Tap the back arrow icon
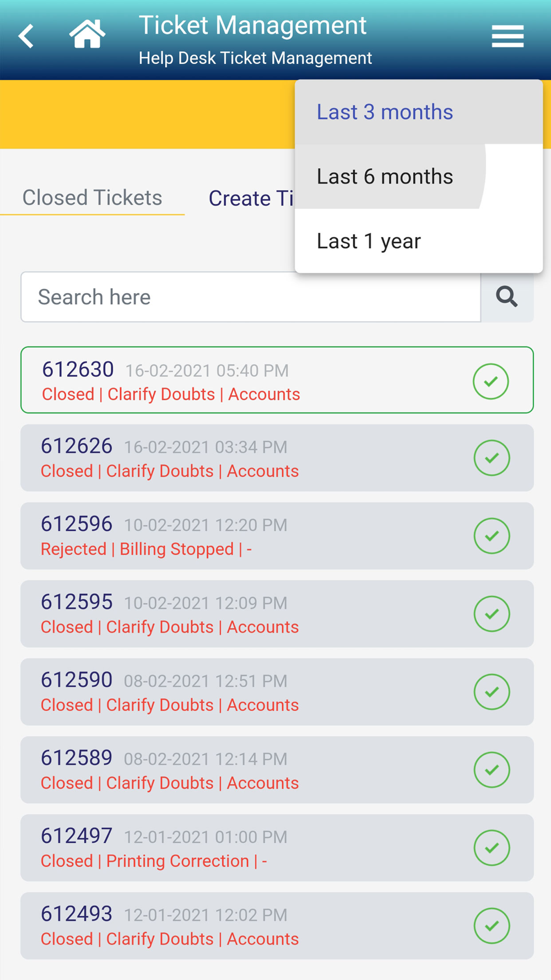Image resolution: width=551 pixels, height=980 pixels. click(x=26, y=36)
